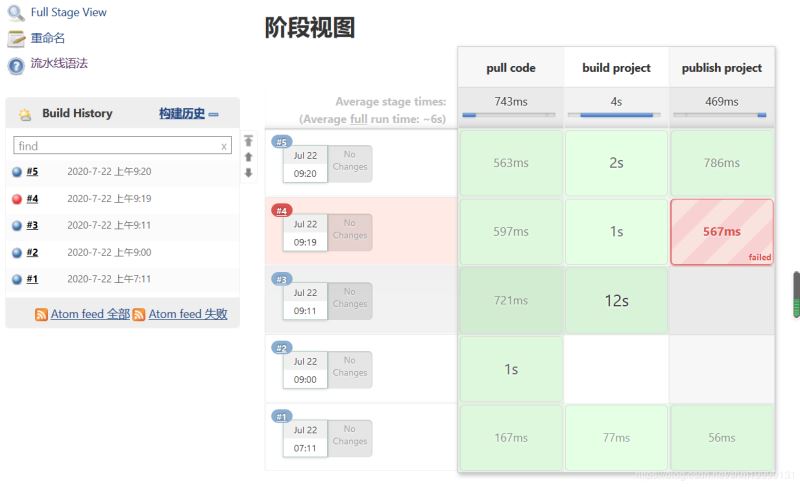Click the blue status ball for build #5

pos(17,172)
